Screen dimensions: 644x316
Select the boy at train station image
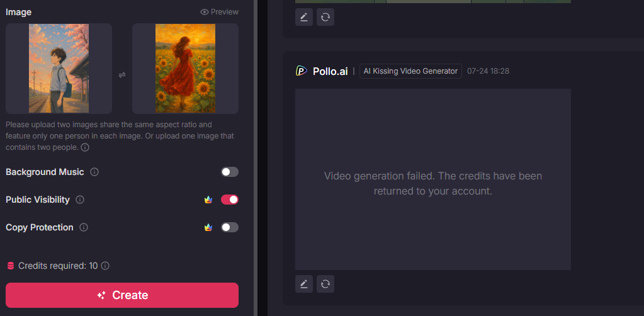(x=59, y=68)
